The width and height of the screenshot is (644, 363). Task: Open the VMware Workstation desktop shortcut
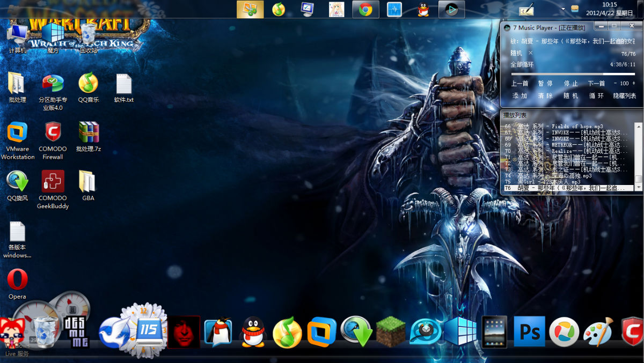18,141
